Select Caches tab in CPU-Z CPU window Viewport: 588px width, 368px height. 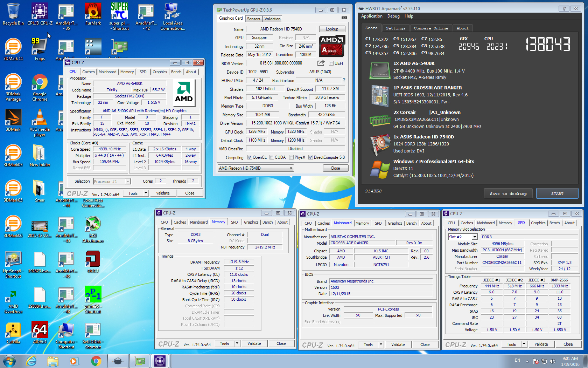pos(89,72)
